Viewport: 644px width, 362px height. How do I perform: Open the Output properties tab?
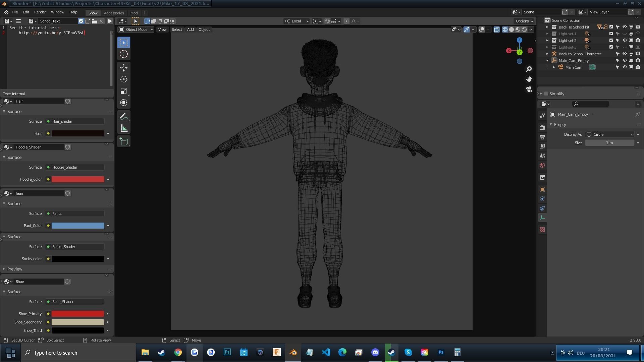542,137
